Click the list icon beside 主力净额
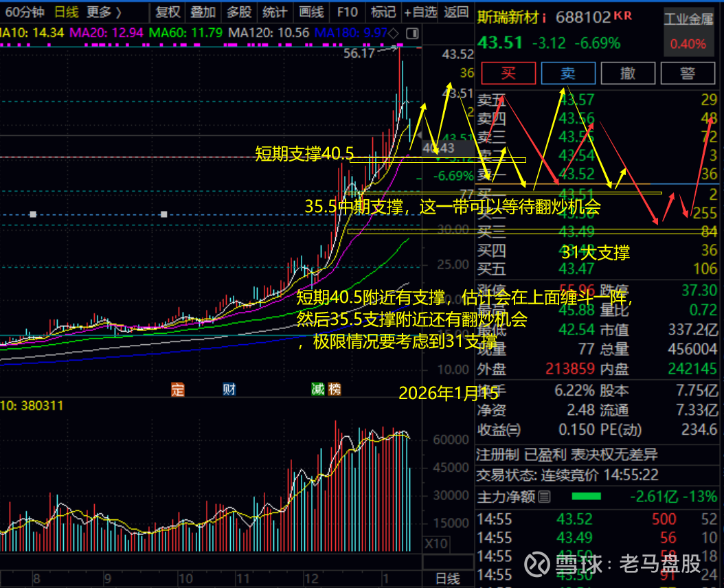Viewport: 724px width, 588px height. click(x=545, y=497)
